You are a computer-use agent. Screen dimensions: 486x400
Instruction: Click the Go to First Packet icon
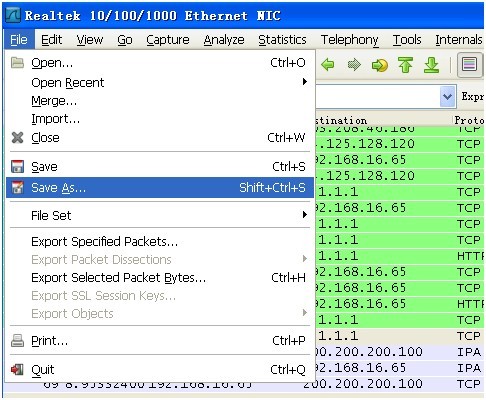[x=405, y=64]
